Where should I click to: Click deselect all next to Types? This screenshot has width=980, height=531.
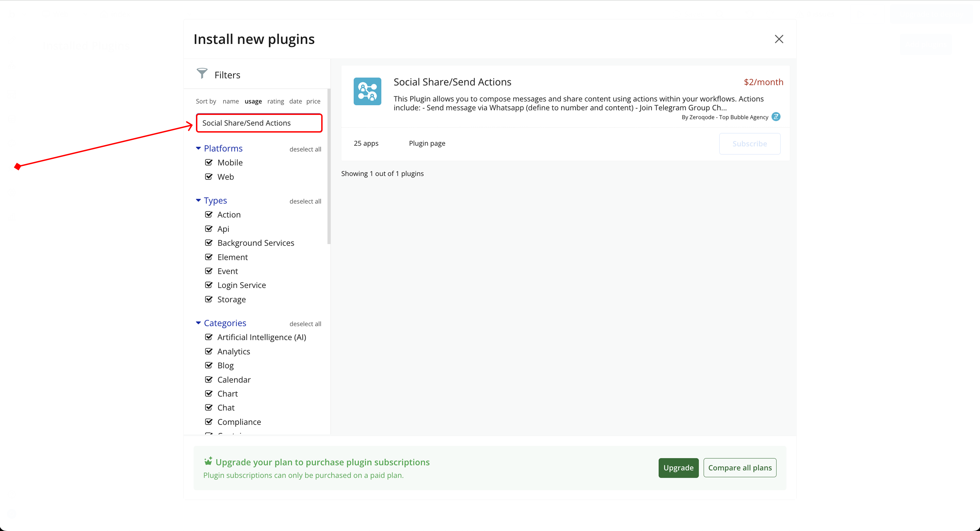tap(305, 202)
